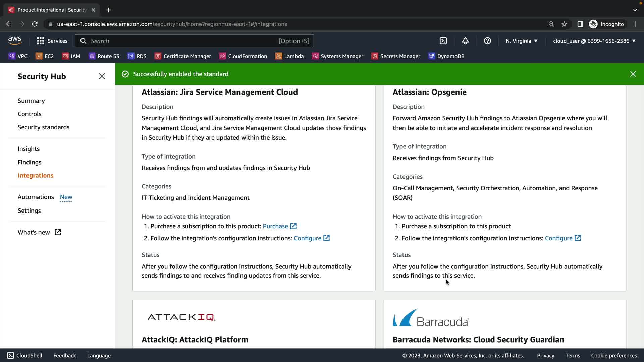This screenshot has width=644, height=362.
Task: Bookmark this page with star icon
Action: click(x=564, y=24)
